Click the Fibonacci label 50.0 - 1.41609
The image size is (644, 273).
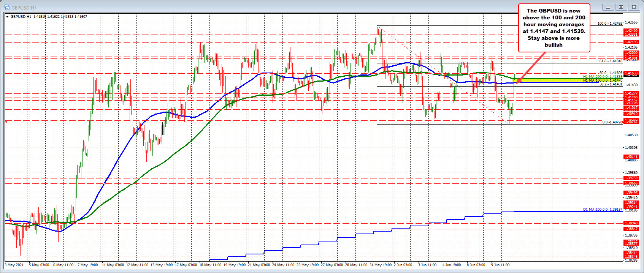click(611, 73)
